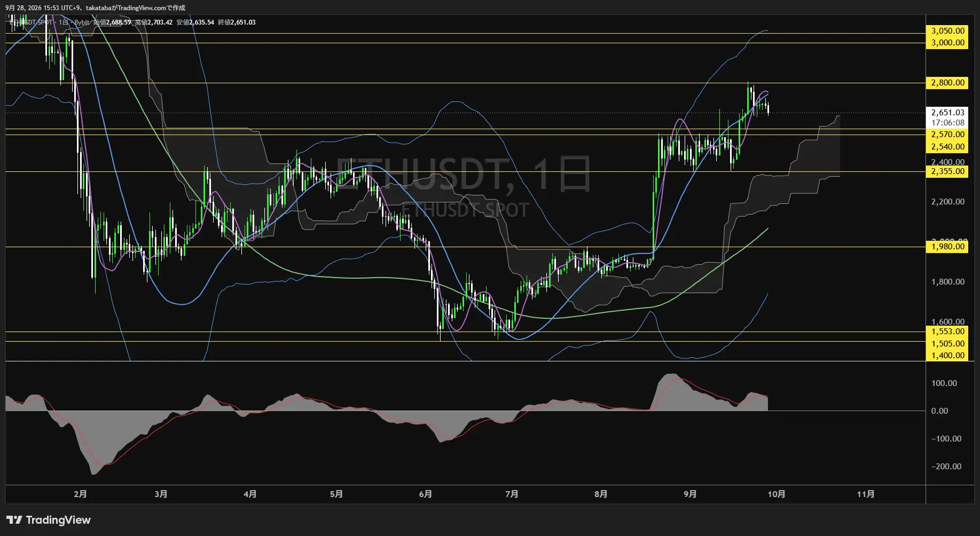Select the 2,540.00 price label
The height and width of the screenshot is (536, 980).
(947, 147)
